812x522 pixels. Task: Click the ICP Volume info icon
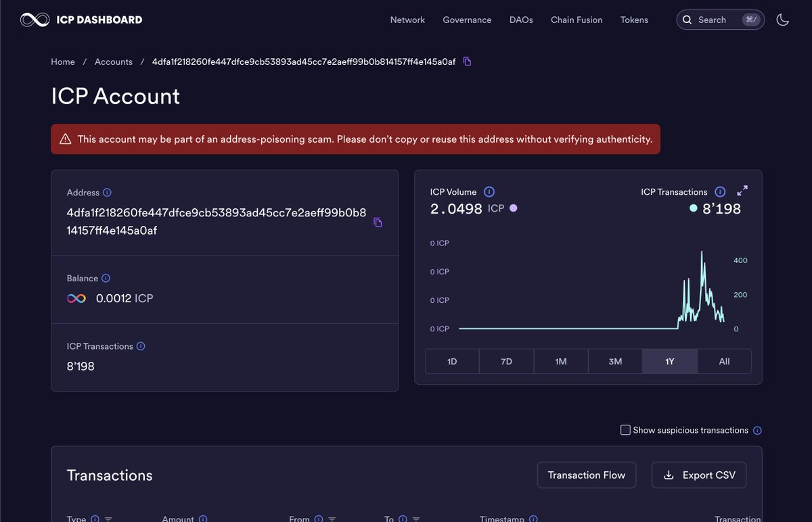[x=489, y=191]
